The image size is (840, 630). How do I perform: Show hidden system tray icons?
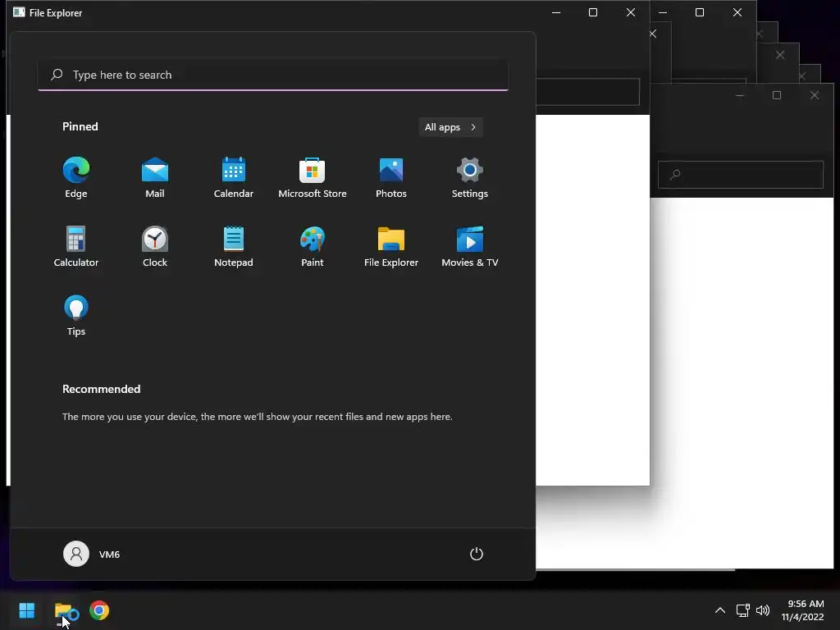pyautogui.click(x=720, y=610)
